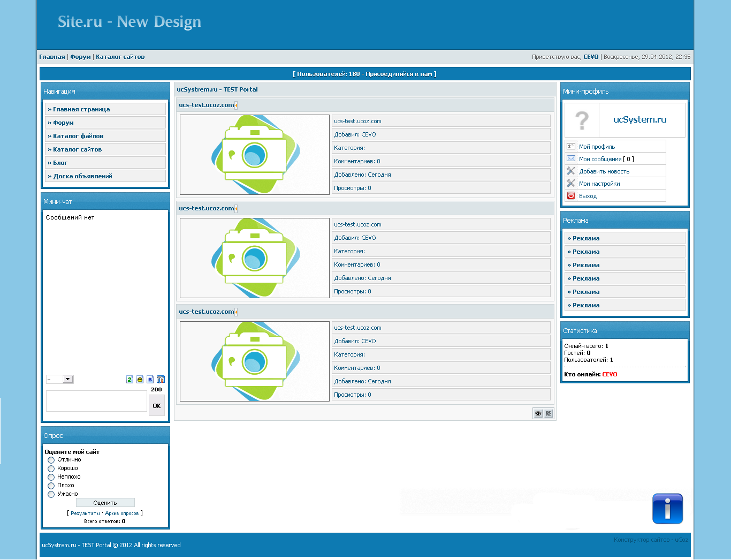Click the envelope icon for Мои сообщения
The height and width of the screenshot is (560, 731).
pos(571,159)
